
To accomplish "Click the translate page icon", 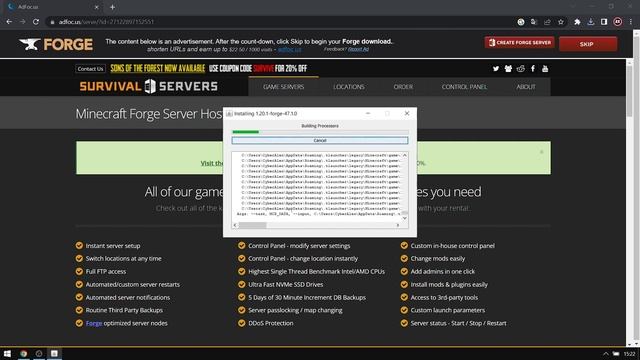I will (x=534, y=22).
